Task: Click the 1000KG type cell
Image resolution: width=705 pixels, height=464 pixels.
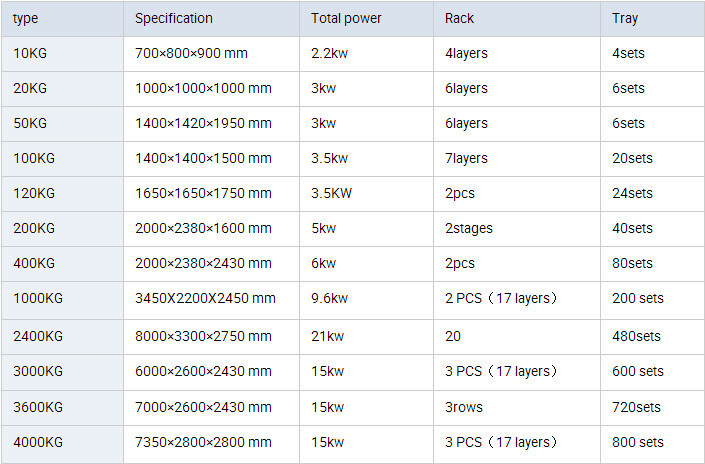Action: coord(38,298)
